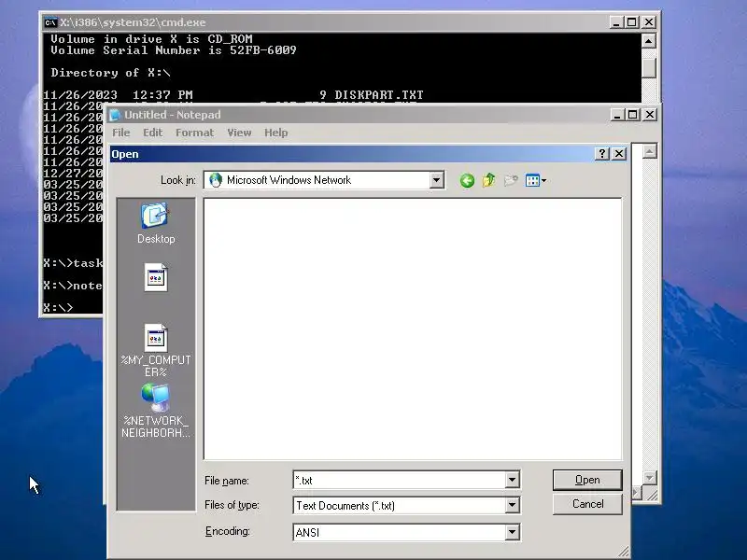Open the Views menu icon

click(x=535, y=180)
